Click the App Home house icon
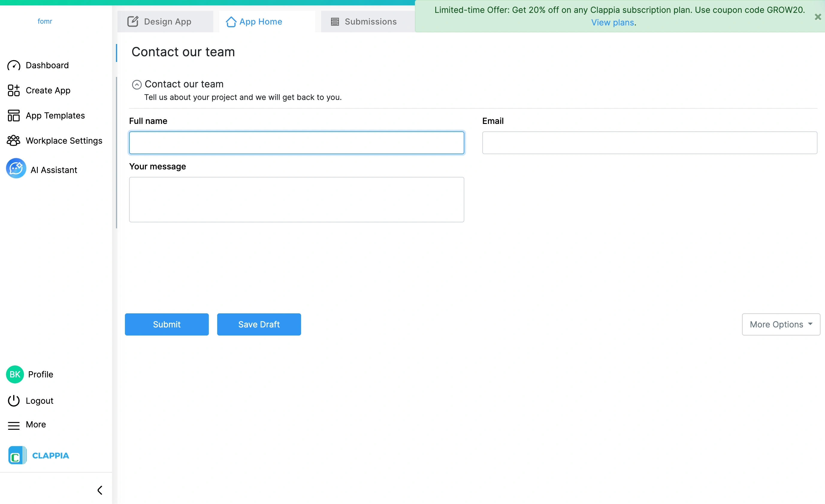The height and width of the screenshot is (504, 825). click(231, 22)
